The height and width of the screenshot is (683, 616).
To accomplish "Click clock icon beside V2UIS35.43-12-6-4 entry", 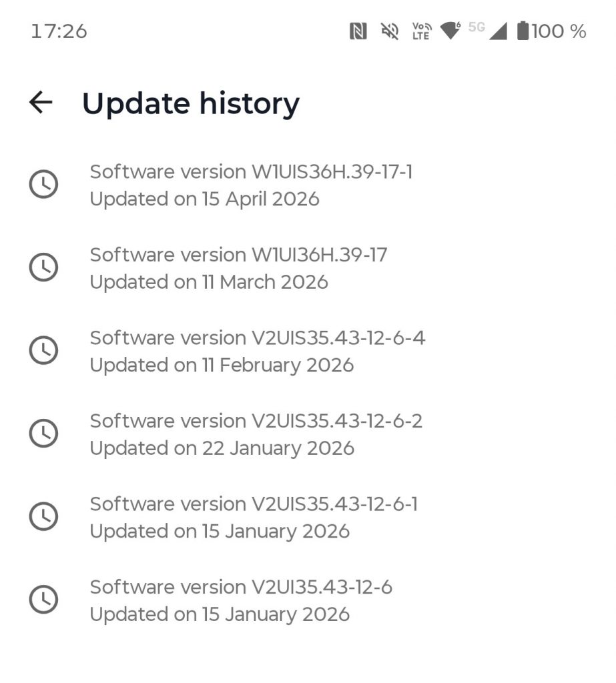I will [x=44, y=350].
